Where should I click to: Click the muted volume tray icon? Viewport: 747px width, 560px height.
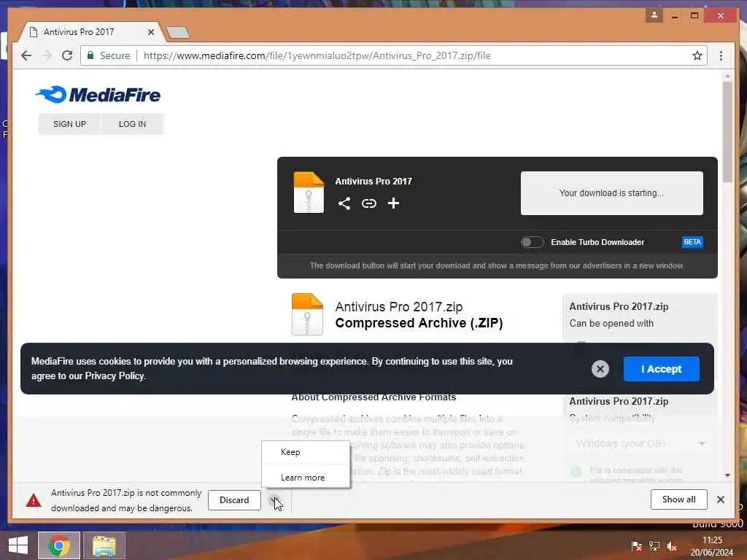click(672, 546)
